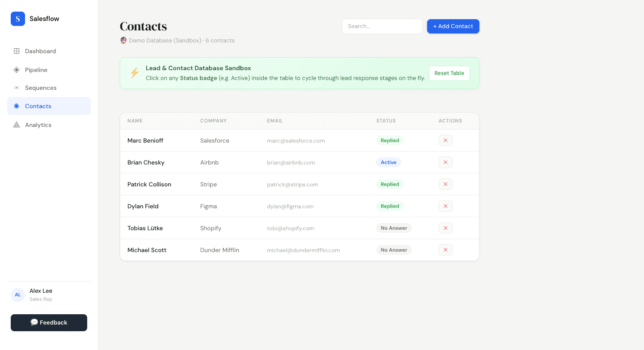Image resolution: width=644 pixels, height=350 pixels.
Task: Focus the Search contacts field
Action: [x=382, y=26]
